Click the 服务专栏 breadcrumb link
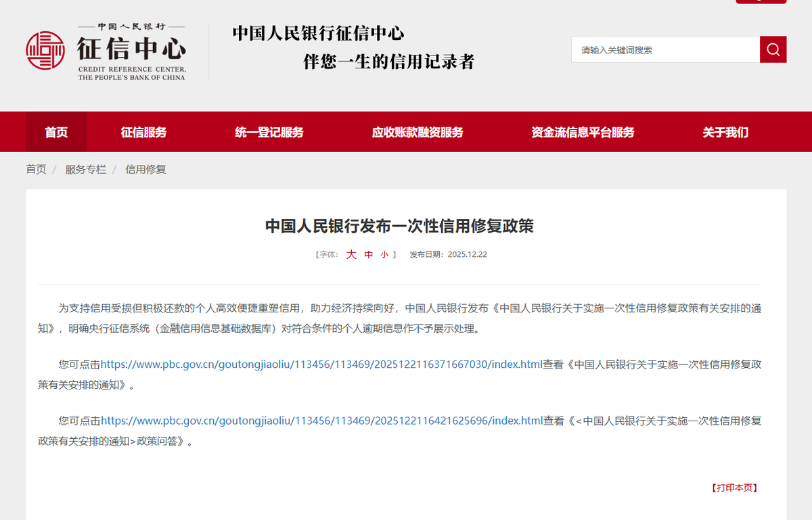812x520 pixels. coord(86,170)
